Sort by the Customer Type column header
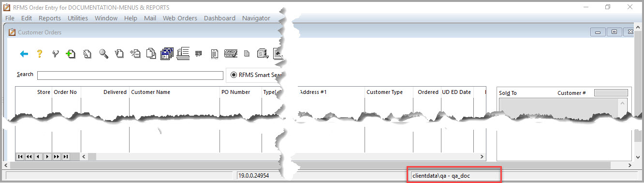 coord(384,92)
